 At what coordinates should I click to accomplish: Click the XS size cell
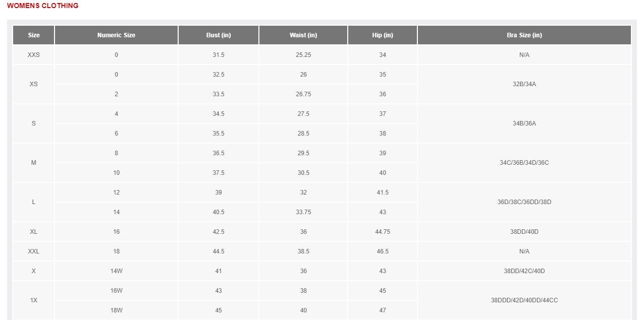point(34,84)
